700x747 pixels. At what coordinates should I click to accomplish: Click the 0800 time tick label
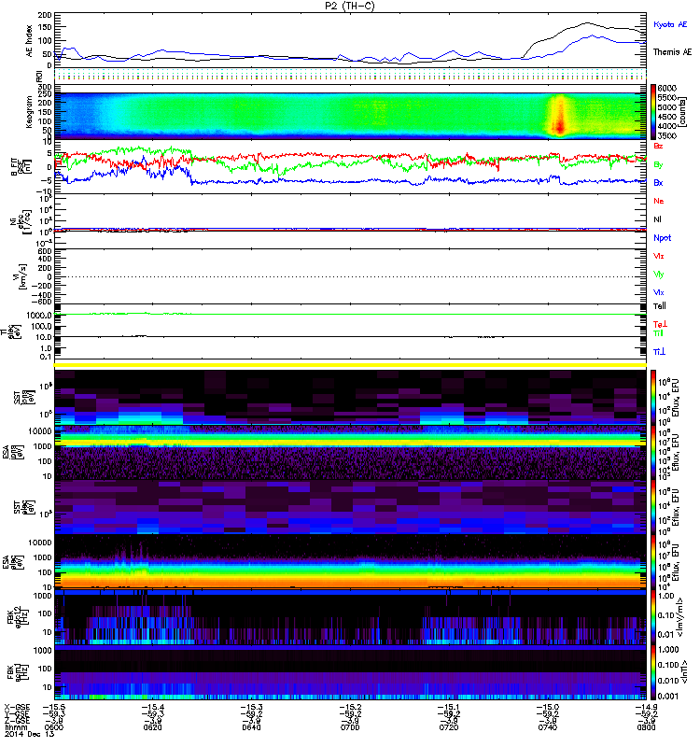click(646, 727)
